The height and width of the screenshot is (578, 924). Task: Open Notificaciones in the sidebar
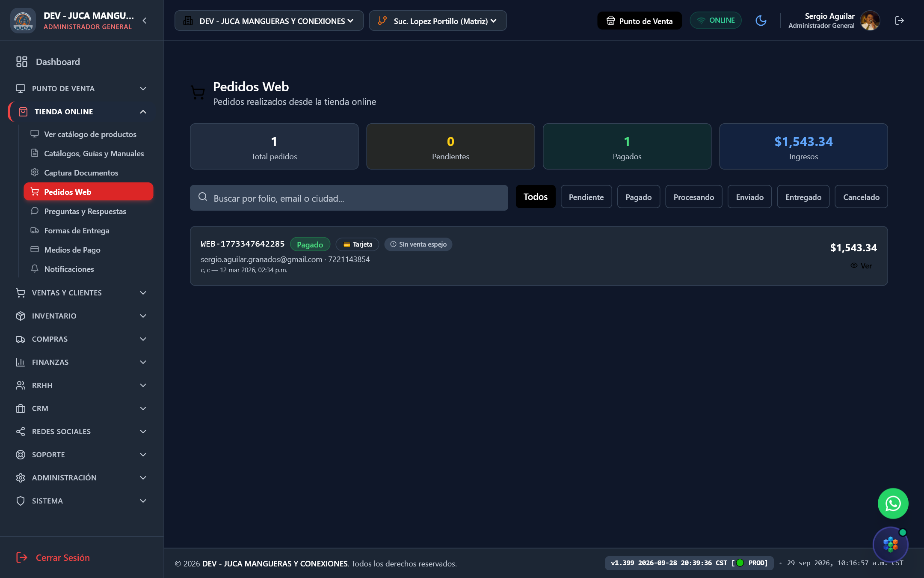[x=88, y=269]
